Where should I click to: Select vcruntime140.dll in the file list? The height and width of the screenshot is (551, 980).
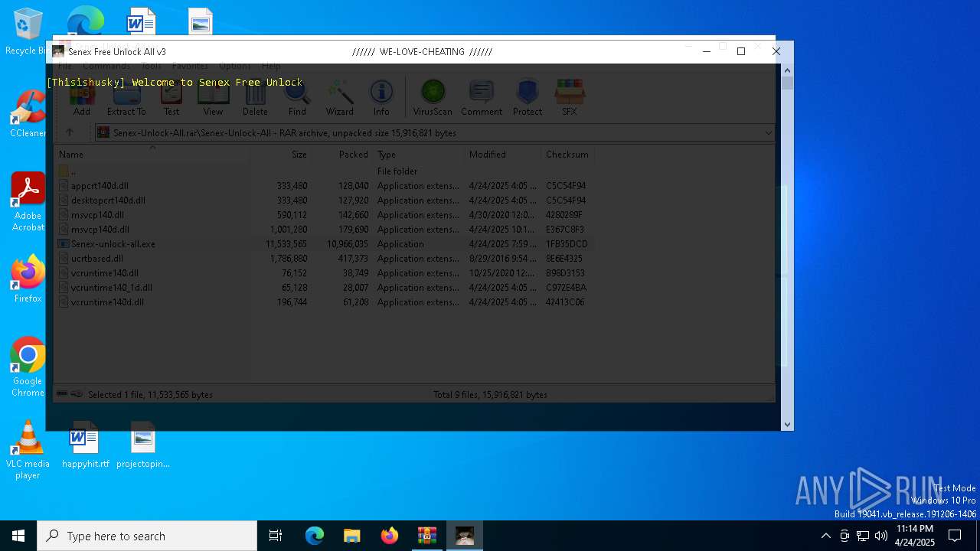coord(325,273)
